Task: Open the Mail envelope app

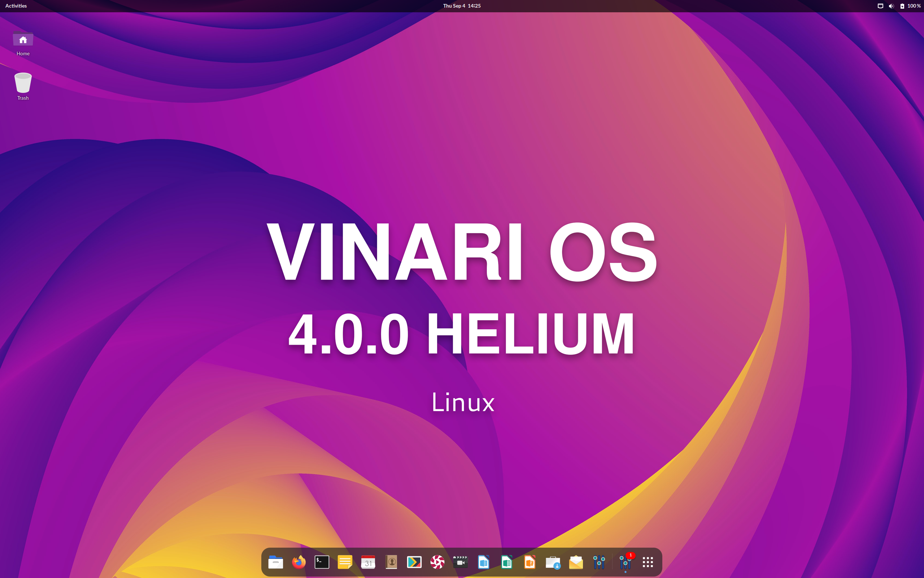Action: [576, 562]
